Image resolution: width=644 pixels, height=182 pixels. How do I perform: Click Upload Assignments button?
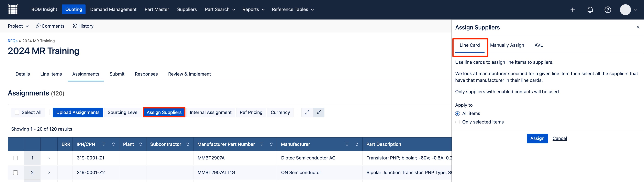tap(78, 113)
